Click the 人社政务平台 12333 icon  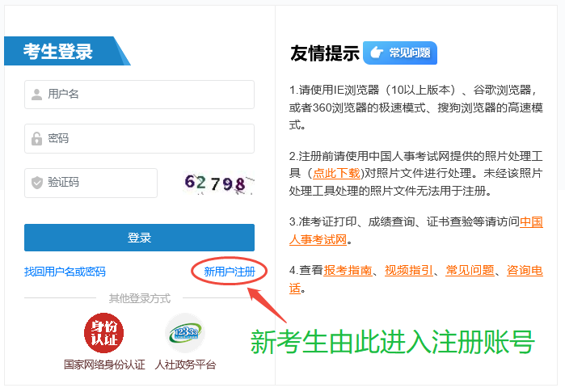click(185, 333)
